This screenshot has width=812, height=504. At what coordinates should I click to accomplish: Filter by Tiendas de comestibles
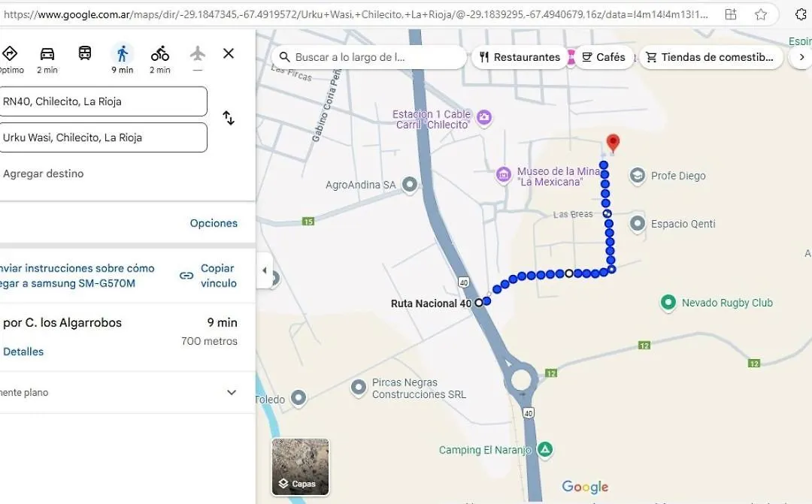pos(710,57)
